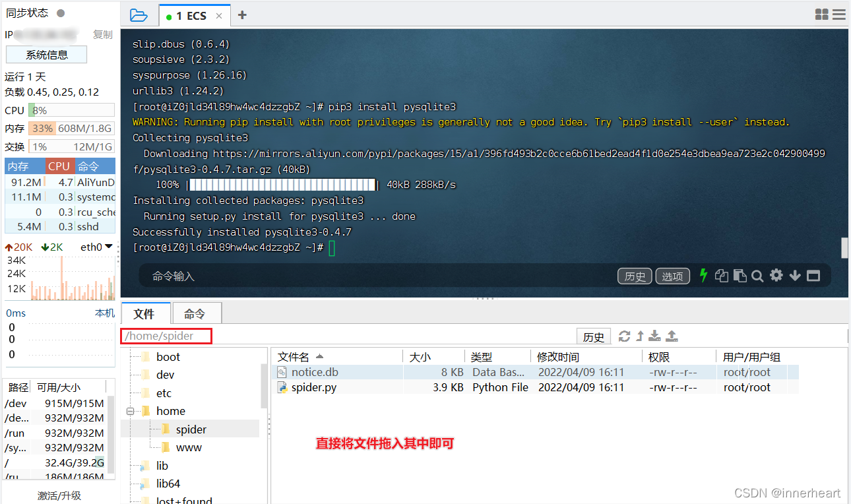851x504 pixels.
Task: Open 系统信息 button
Action: click(x=47, y=55)
